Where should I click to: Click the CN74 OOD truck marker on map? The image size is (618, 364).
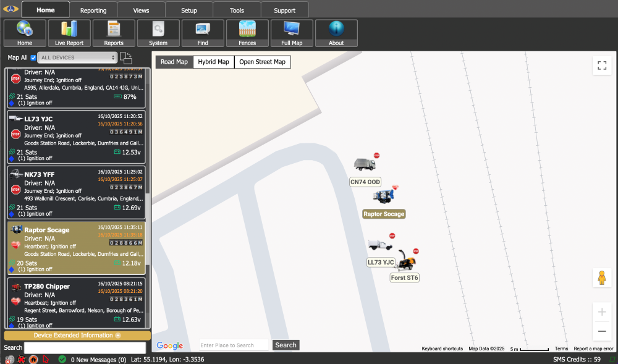[365, 164]
